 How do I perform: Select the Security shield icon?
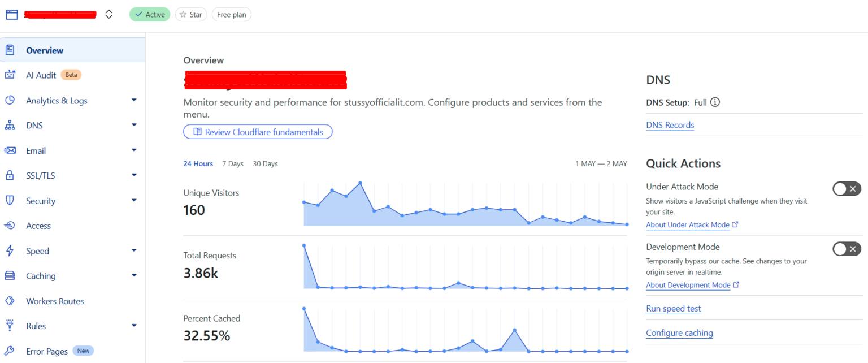click(x=11, y=201)
